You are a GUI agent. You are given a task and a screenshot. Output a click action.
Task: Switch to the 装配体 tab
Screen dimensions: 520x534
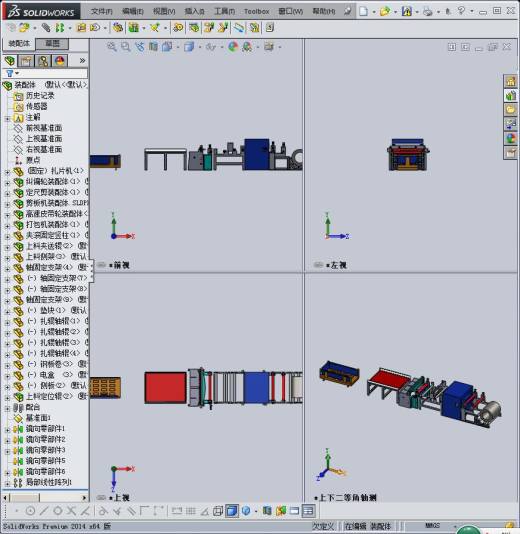(x=19, y=44)
